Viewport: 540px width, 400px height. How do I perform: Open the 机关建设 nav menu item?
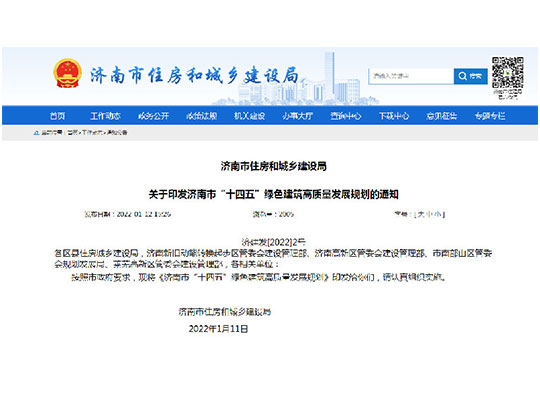coord(250,116)
